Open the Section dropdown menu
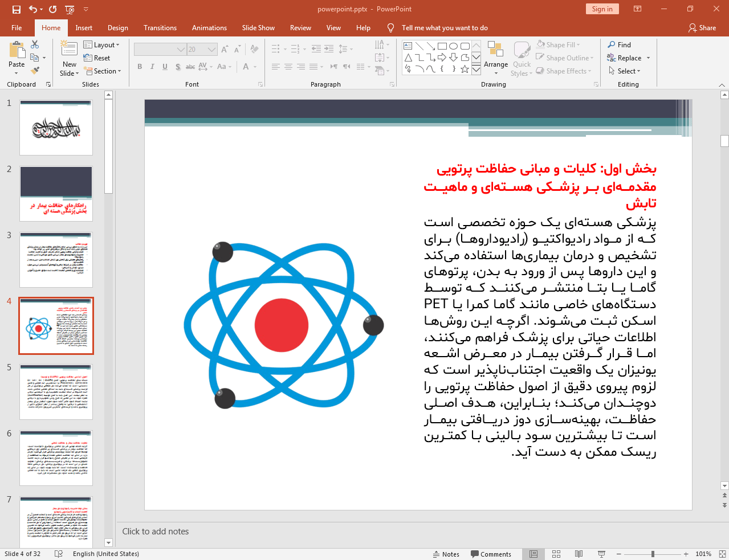Viewport: 729px width, 560px height. pos(103,71)
